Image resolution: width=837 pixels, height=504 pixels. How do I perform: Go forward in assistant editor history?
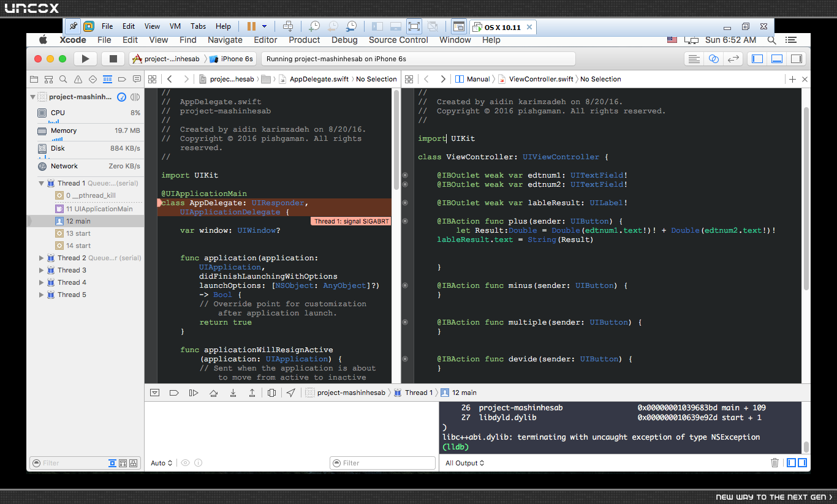443,79
